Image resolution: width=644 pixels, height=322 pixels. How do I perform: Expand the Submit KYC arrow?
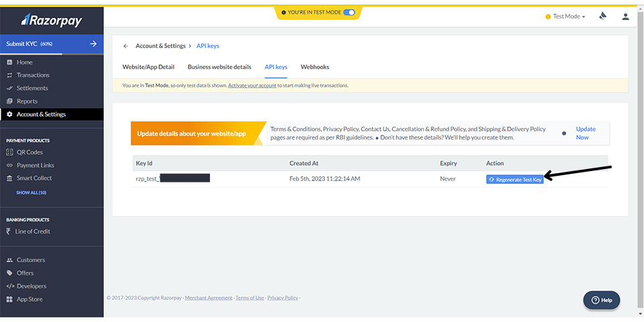93,44
